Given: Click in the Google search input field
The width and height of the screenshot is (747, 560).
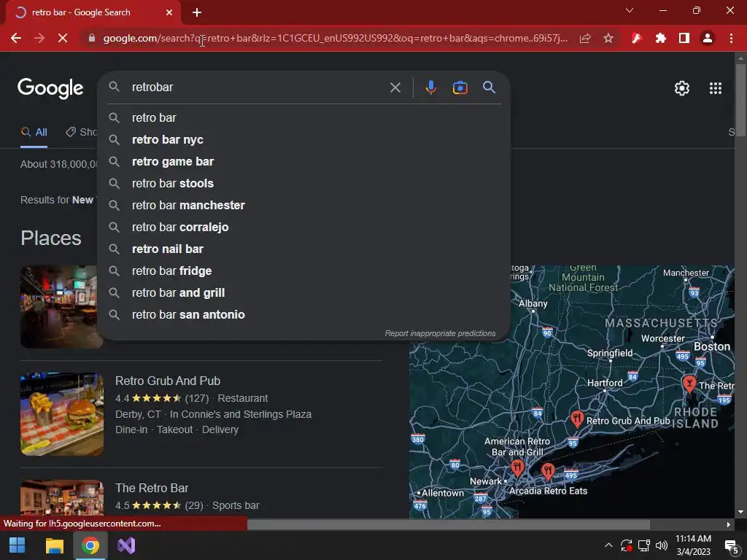Looking at the screenshot, I should point(258,87).
